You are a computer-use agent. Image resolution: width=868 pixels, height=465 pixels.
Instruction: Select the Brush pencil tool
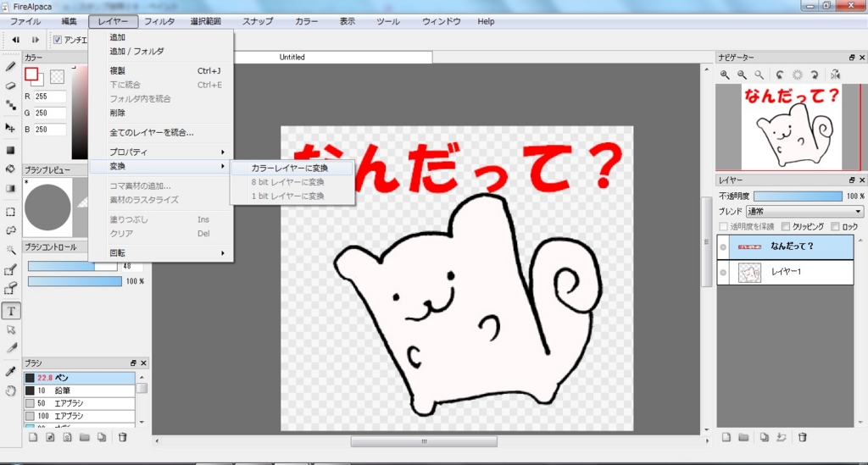coord(10,67)
